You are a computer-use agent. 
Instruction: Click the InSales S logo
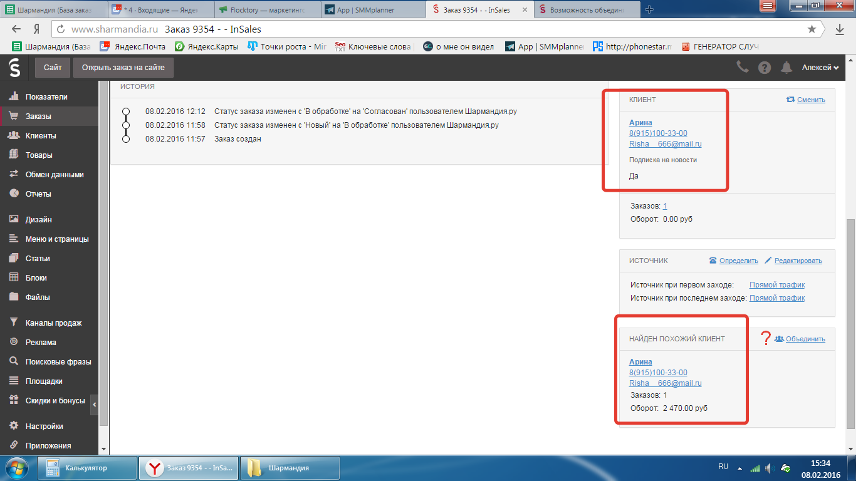pos(14,68)
